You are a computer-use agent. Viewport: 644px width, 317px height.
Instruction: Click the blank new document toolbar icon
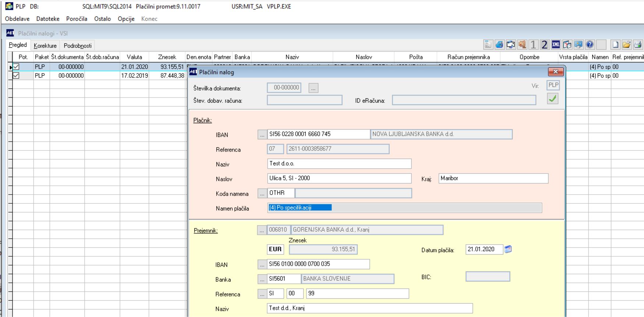(615, 45)
